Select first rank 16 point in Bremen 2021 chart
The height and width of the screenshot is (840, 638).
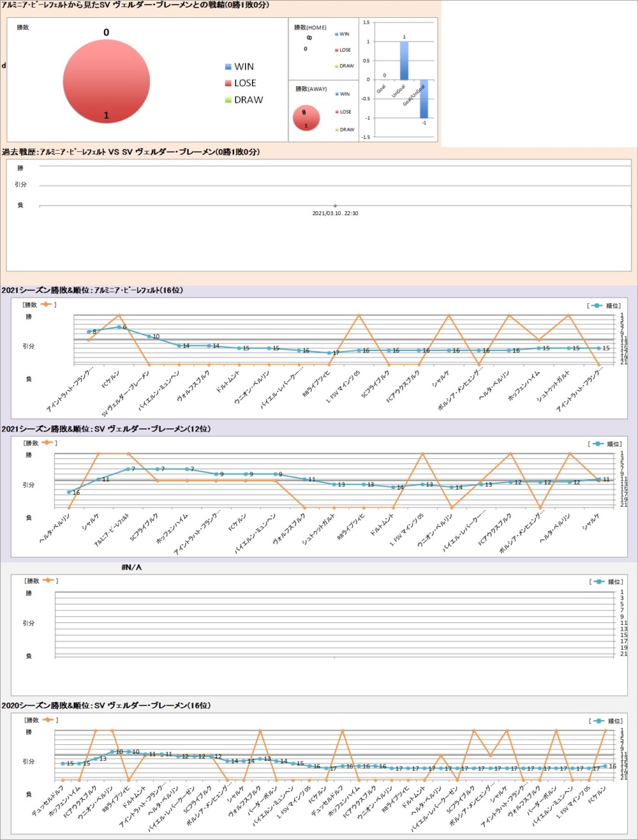[69, 492]
